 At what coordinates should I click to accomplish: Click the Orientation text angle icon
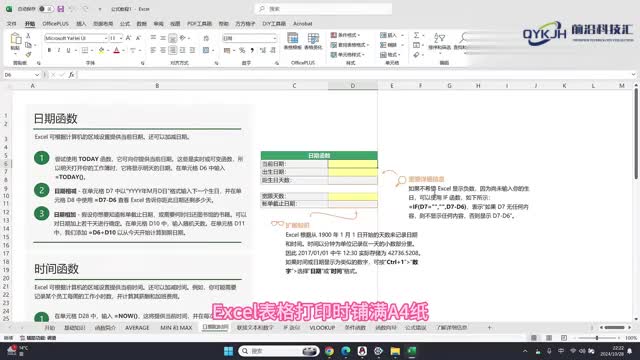click(183, 38)
